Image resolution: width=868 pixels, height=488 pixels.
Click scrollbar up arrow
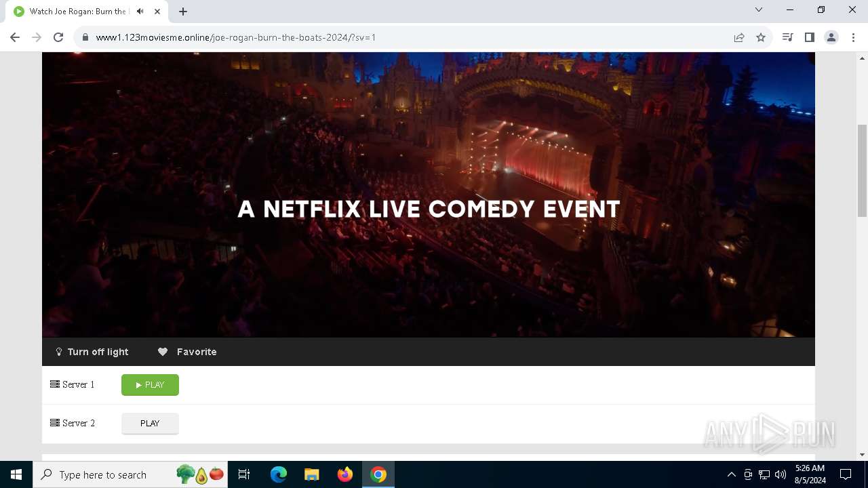coord(862,58)
